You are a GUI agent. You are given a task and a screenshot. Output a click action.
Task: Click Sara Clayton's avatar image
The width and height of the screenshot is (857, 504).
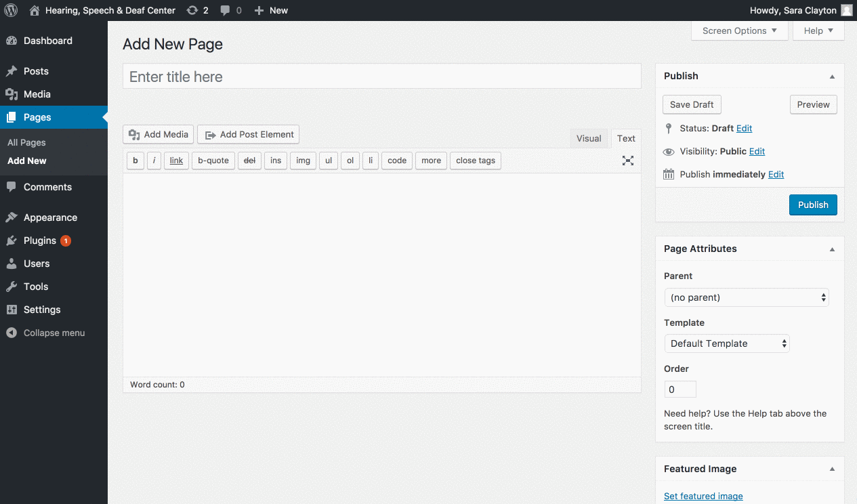pos(847,10)
